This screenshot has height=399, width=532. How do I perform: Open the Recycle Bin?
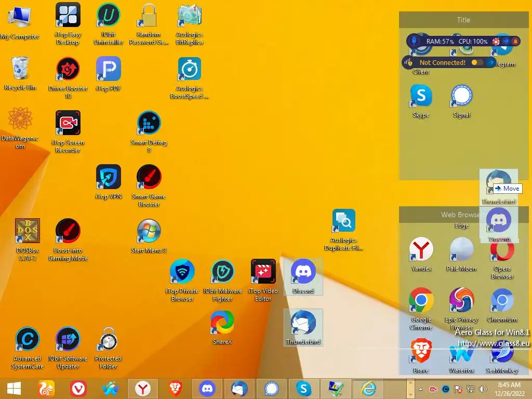pyautogui.click(x=20, y=73)
